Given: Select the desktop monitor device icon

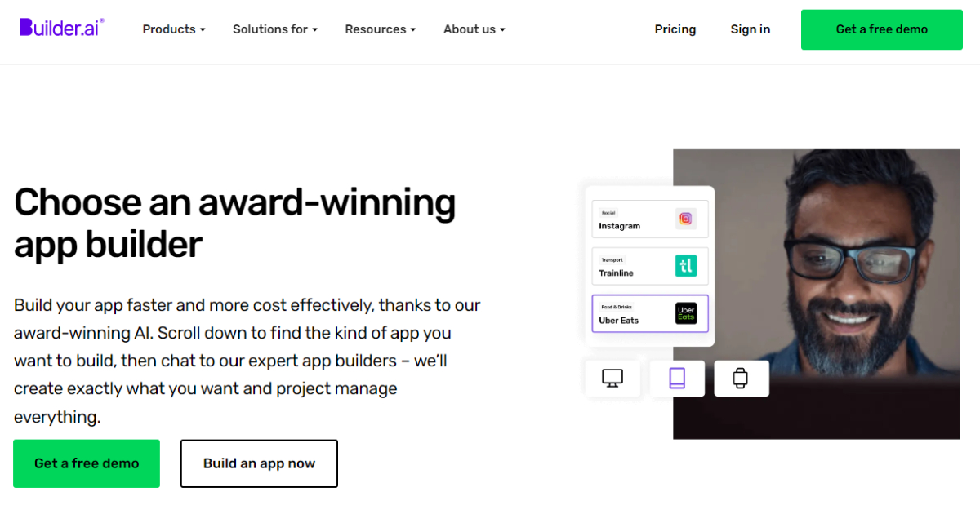Looking at the screenshot, I should pyautogui.click(x=612, y=379).
